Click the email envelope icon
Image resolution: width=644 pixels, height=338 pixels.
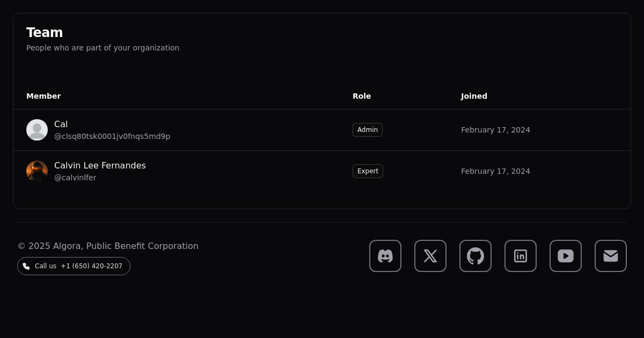[611, 256]
